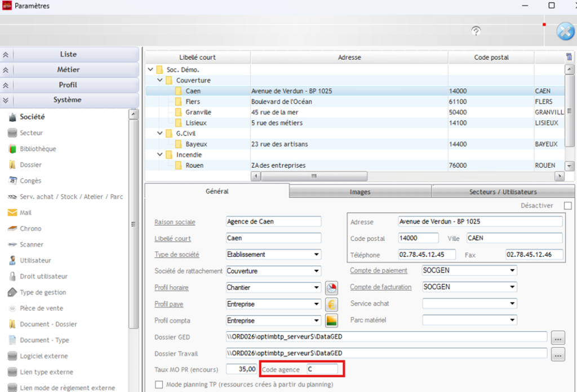577x392 pixels.
Task: Click the Raison sociale label link
Action: (175, 222)
